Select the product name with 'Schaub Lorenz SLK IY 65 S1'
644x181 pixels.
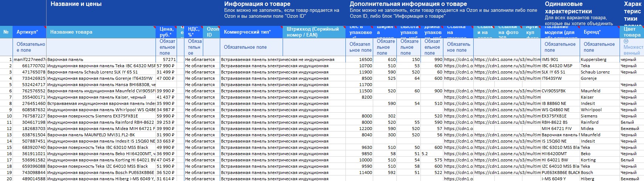[101, 72]
